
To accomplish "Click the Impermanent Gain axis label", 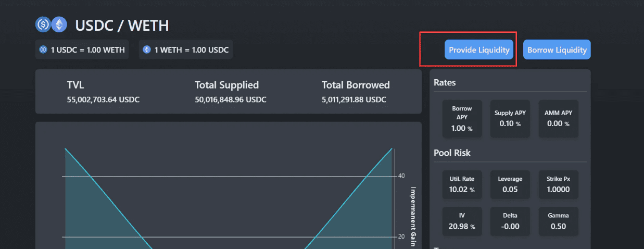I will (x=413, y=216).
